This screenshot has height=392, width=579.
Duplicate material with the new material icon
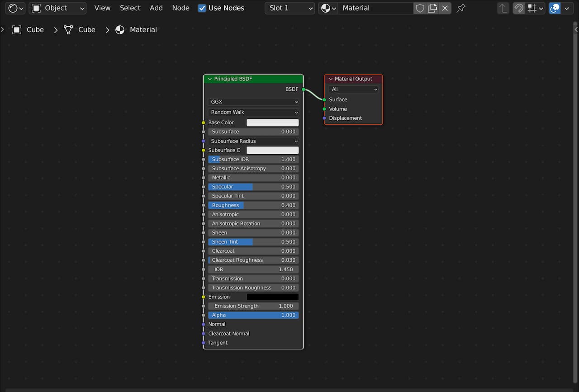point(432,8)
